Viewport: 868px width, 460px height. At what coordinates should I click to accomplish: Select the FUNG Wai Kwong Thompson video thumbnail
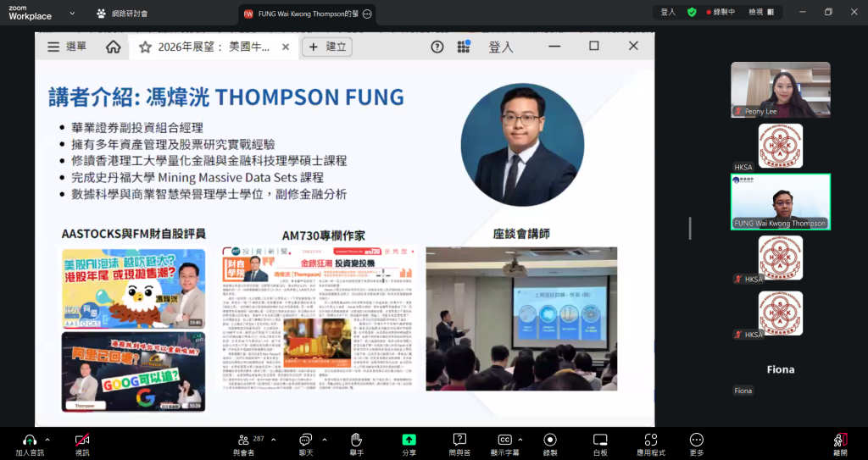pyautogui.click(x=781, y=202)
